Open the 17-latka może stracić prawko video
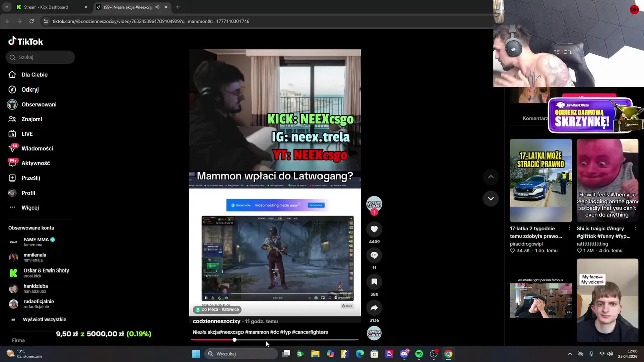644x362 pixels. pyautogui.click(x=541, y=180)
